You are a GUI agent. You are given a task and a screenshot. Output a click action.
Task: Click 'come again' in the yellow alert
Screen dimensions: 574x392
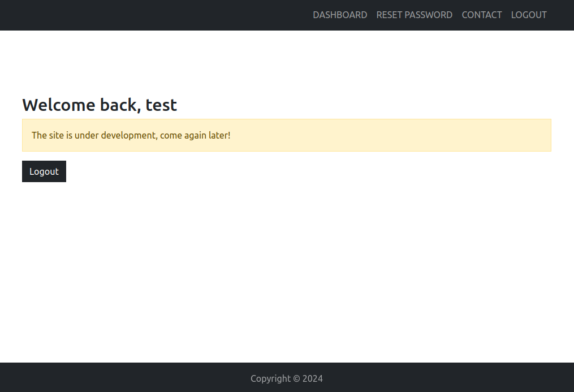[x=183, y=135]
